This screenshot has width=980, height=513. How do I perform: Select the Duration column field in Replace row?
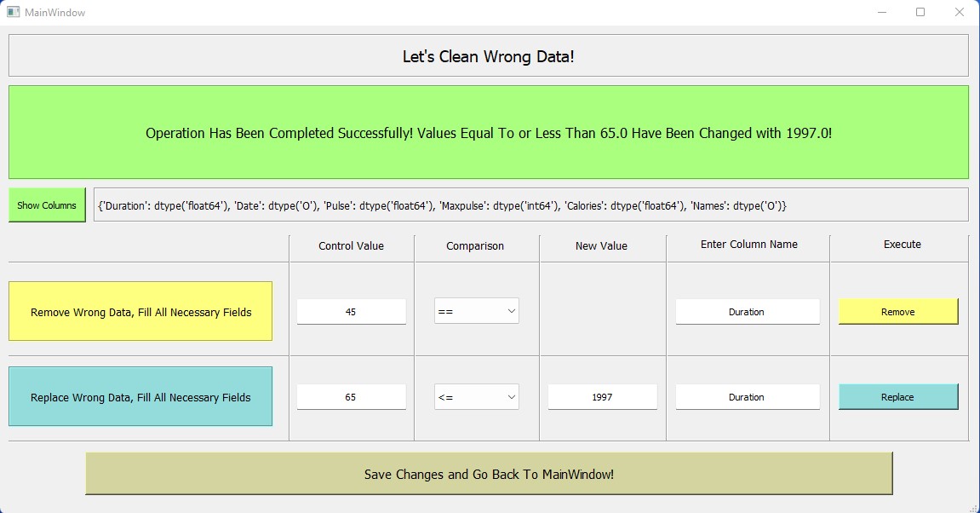click(x=747, y=397)
